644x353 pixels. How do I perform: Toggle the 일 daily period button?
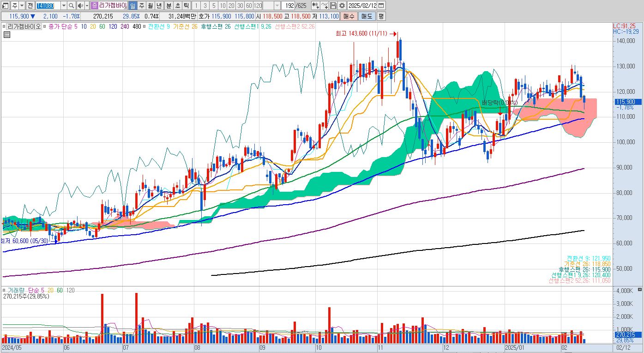coord(132,6)
